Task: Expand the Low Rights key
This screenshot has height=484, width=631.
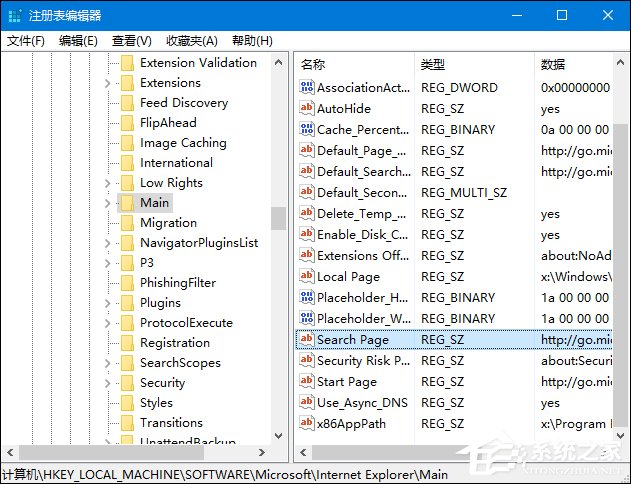Action: [x=108, y=183]
